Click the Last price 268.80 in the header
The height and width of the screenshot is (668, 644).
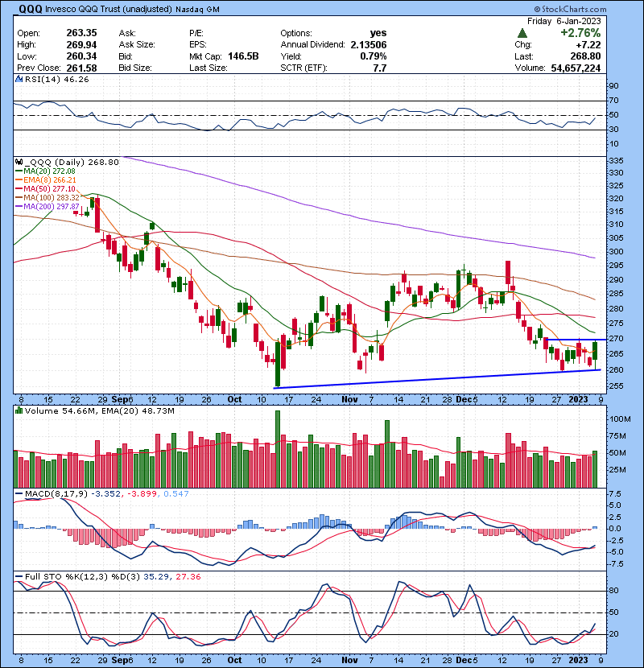(x=585, y=56)
